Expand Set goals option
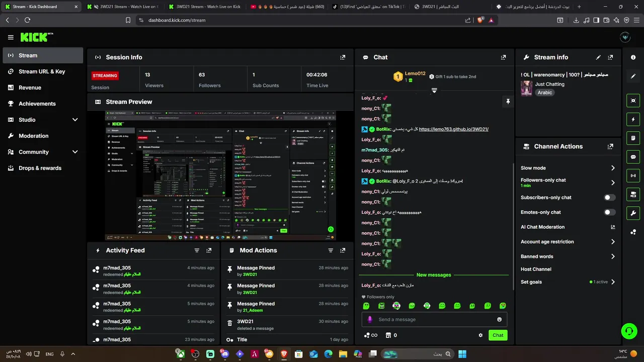Image resolution: width=644 pixels, height=362 pixels. click(x=613, y=282)
